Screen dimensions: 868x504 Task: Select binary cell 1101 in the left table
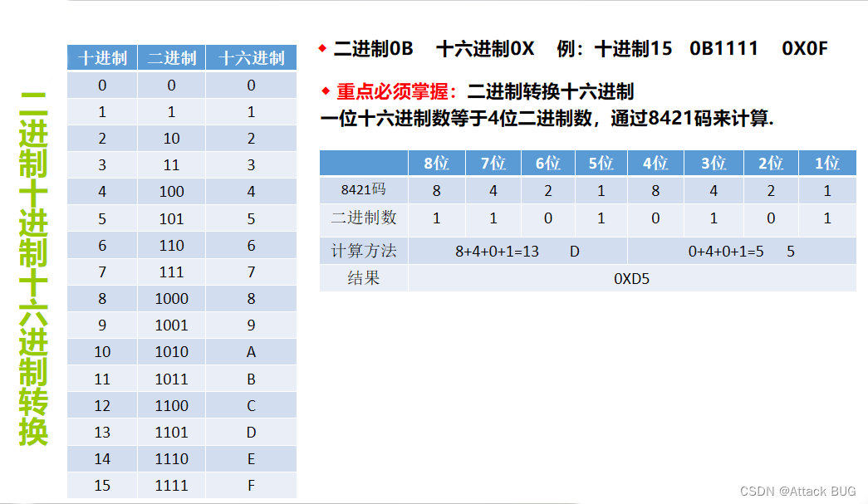(172, 432)
